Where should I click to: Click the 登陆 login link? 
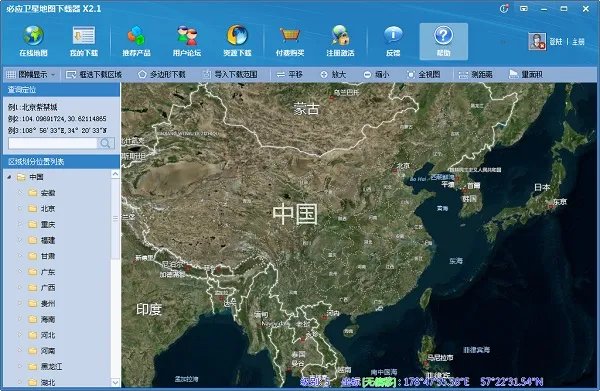(x=555, y=42)
